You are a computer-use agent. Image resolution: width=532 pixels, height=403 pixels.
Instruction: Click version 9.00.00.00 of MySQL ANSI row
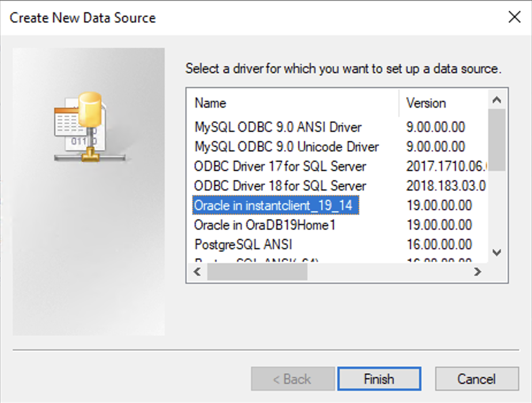point(436,127)
